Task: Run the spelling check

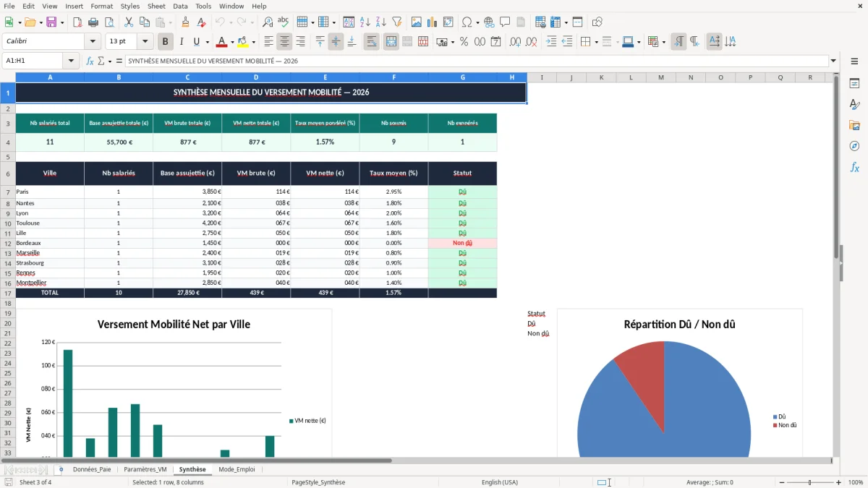Action: point(283,22)
